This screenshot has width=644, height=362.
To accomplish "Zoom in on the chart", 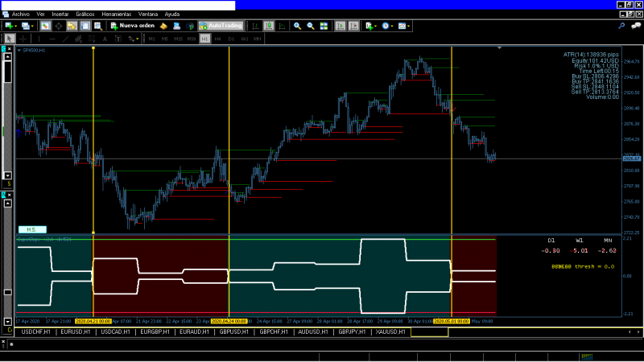I will tap(297, 26).
